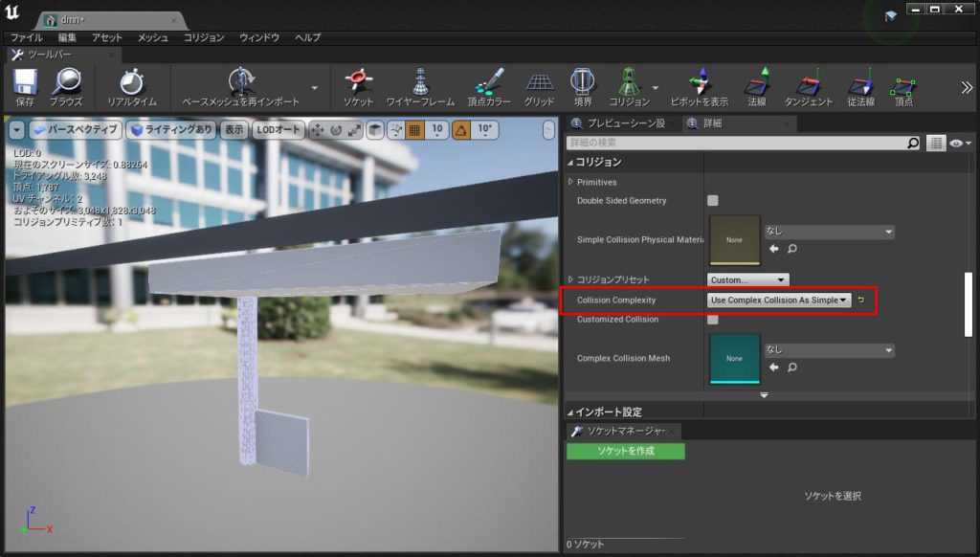Reset Collision Complexity to default

[860, 301]
